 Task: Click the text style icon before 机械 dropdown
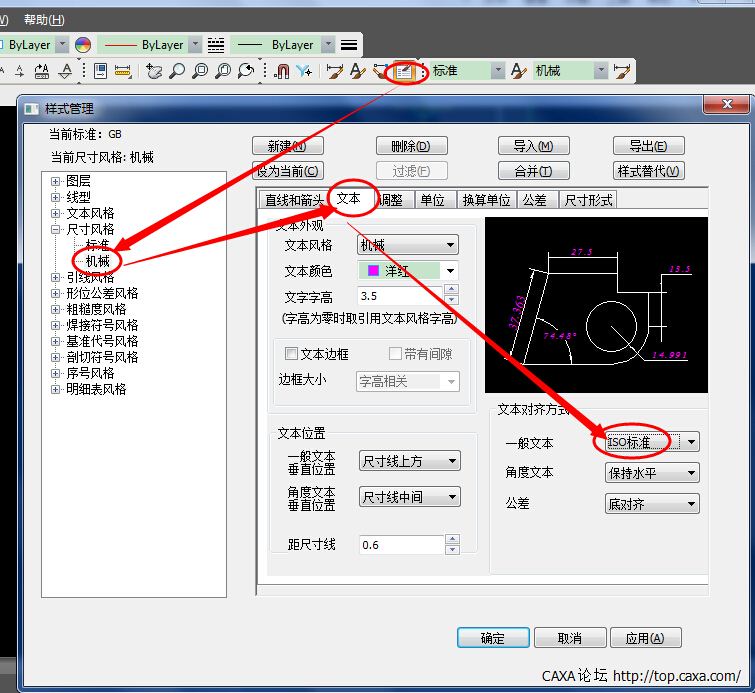coord(519,71)
